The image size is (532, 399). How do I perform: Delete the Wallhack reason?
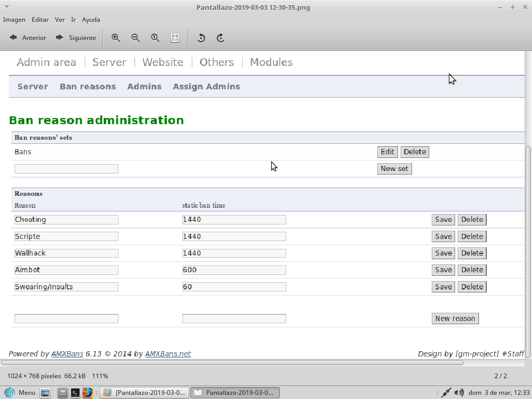(472, 253)
